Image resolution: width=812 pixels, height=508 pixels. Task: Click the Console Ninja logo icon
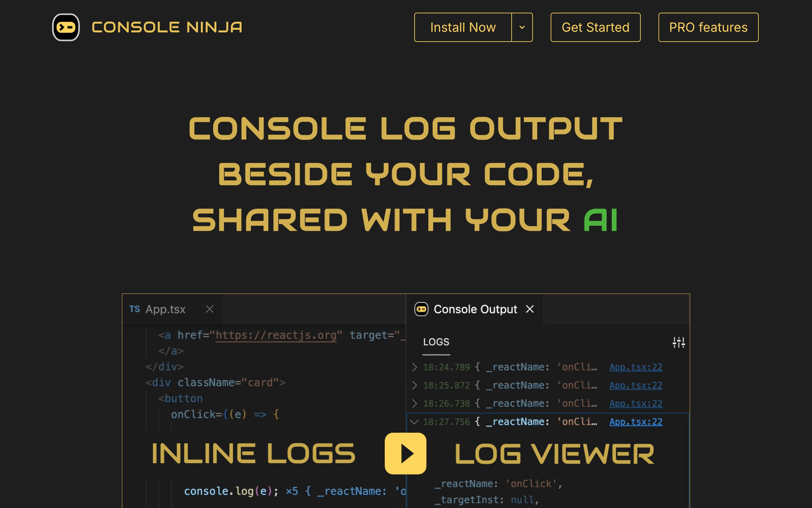click(x=66, y=27)
